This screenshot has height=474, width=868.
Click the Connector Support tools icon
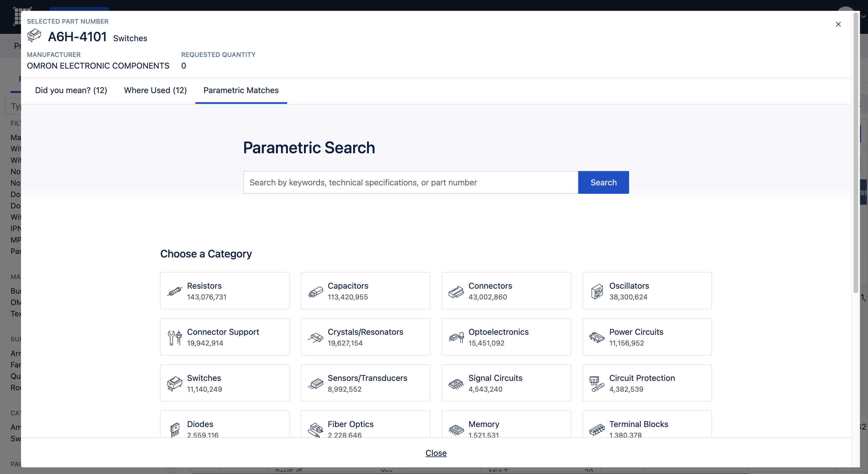click(x=175, y=337)
